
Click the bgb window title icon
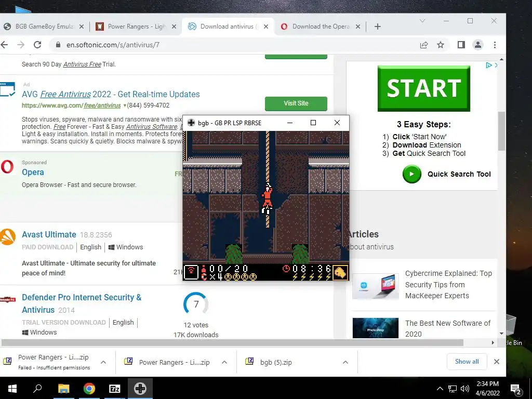(x=191, y=123)
